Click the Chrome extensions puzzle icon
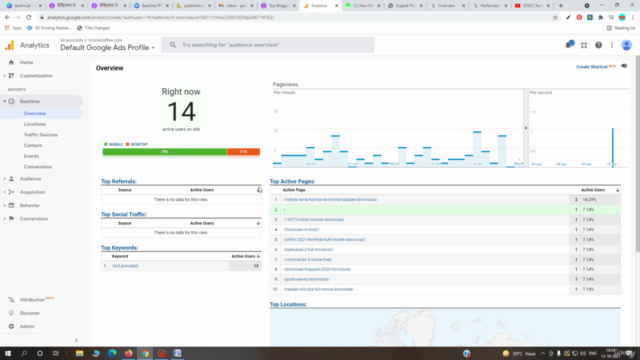 (600, 18)
